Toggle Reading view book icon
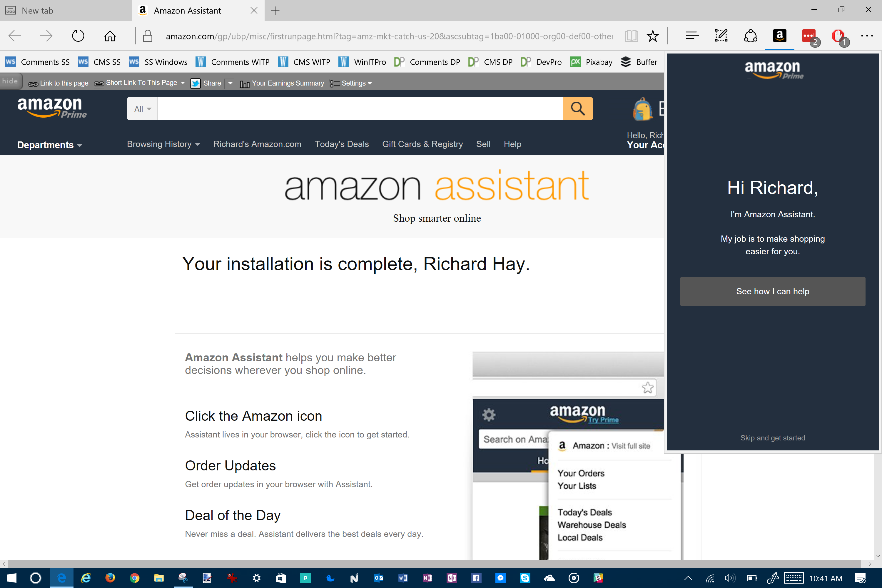 [x=632, y=36]
